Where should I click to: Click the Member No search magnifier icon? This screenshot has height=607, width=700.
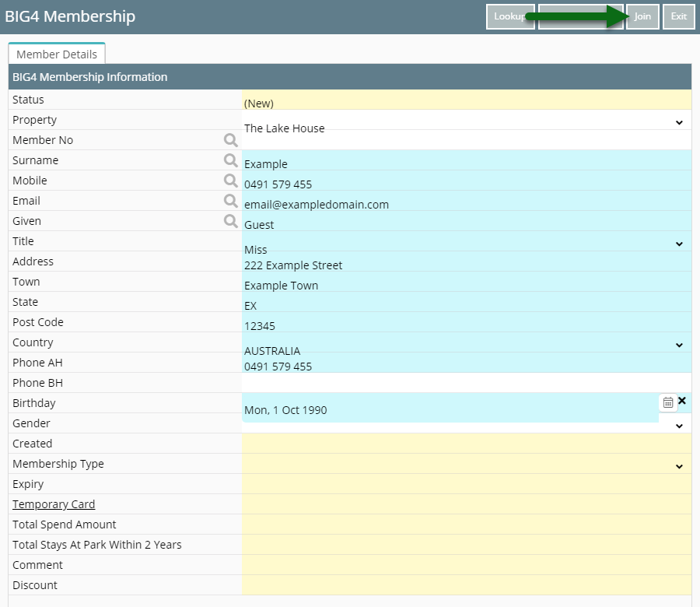(230, 140)
